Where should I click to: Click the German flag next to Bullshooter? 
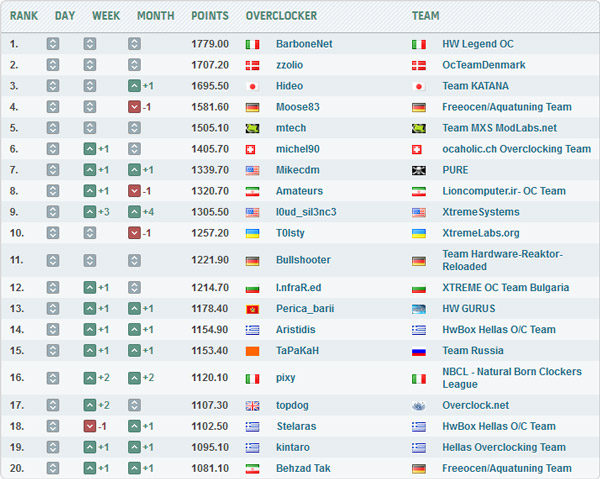pyautogui.click(x=252, y=261)
